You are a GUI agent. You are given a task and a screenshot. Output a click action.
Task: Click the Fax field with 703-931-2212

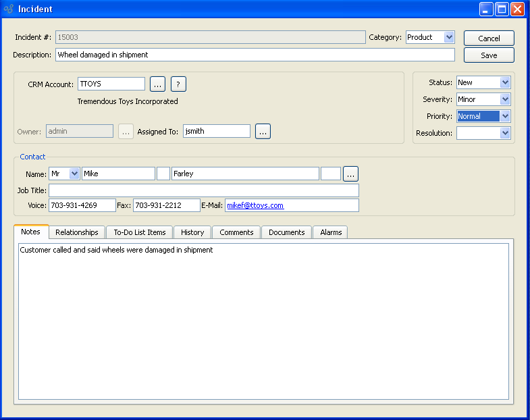point(167,205)
